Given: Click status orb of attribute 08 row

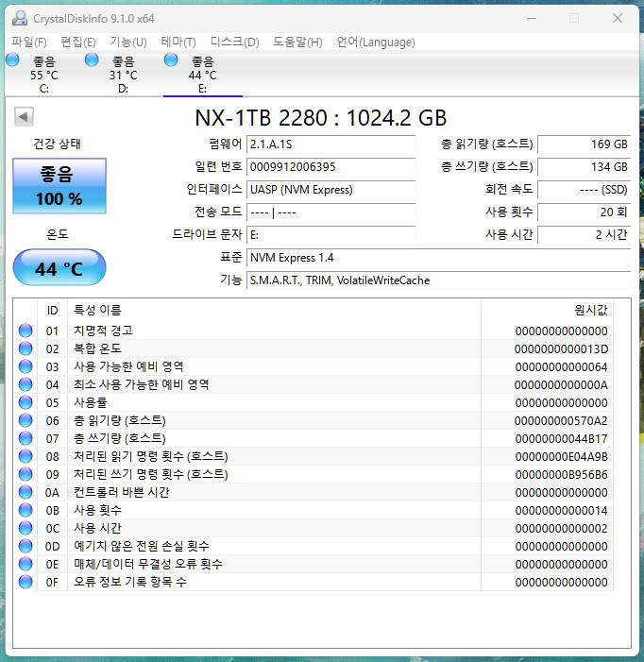Looking at the screenshot, I should tap(25, 456).
